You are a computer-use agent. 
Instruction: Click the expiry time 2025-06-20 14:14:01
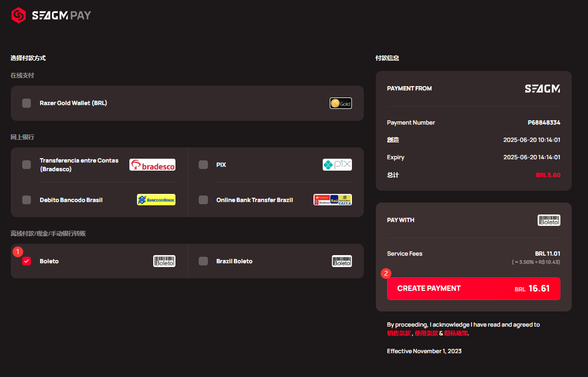tap(532, 157)
